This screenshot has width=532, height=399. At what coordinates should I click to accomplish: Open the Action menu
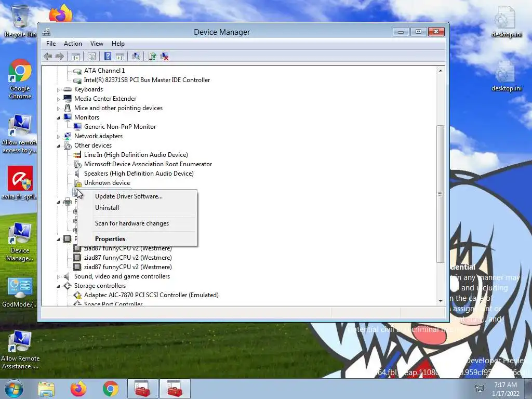(73, 44)
